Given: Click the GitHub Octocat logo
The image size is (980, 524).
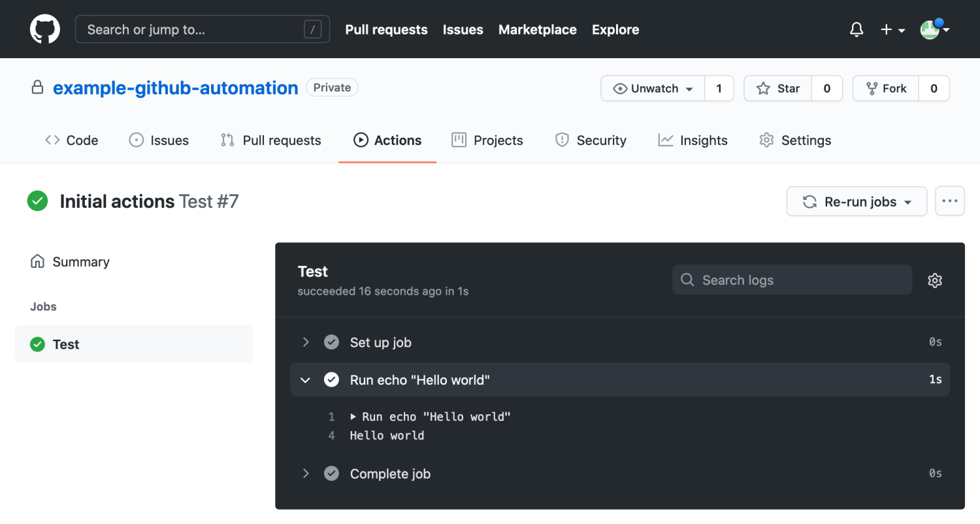Looking at the screenshot, I should [45, 29].
